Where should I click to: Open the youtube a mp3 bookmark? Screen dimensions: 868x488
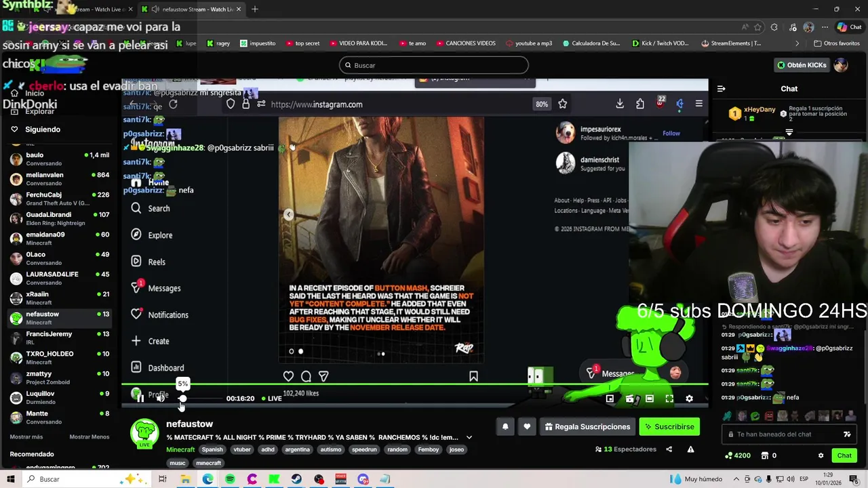[529, 43]
